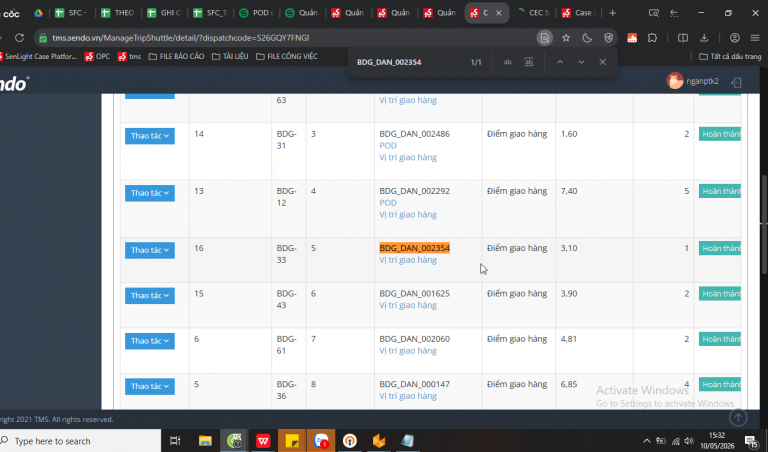Switch to the CEC S browser tab
This screenshot has height=452, width=768.
(x=532, y=13)
